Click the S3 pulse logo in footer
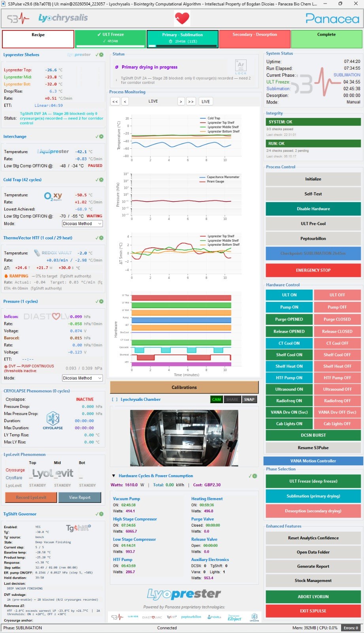364x633 pixels. 117,617
